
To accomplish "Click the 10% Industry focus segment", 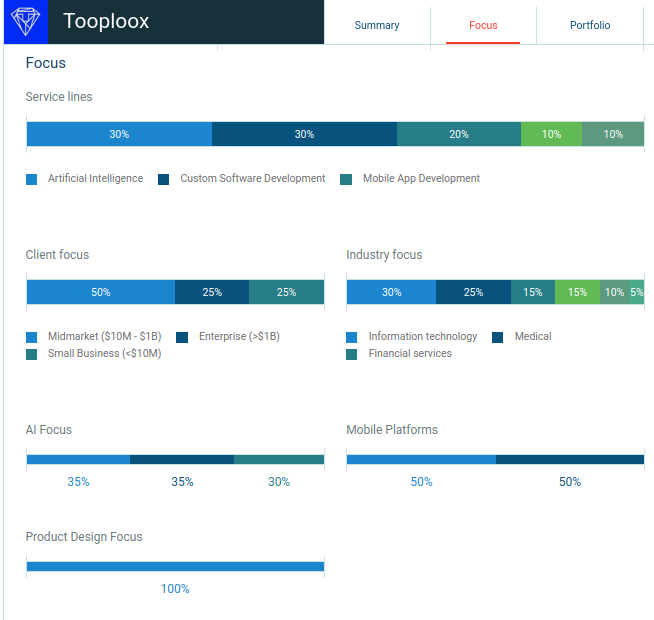I will [x=614, y=292].
